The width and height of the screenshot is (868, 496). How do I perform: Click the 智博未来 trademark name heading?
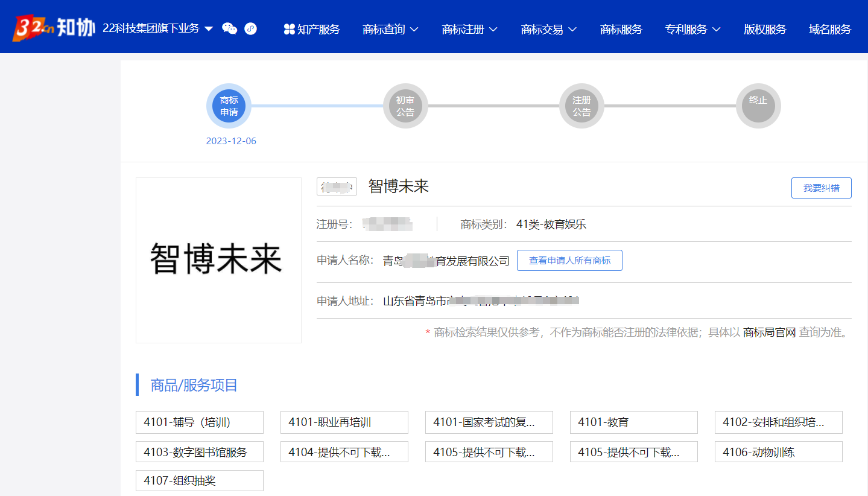[x=399, y=186]
